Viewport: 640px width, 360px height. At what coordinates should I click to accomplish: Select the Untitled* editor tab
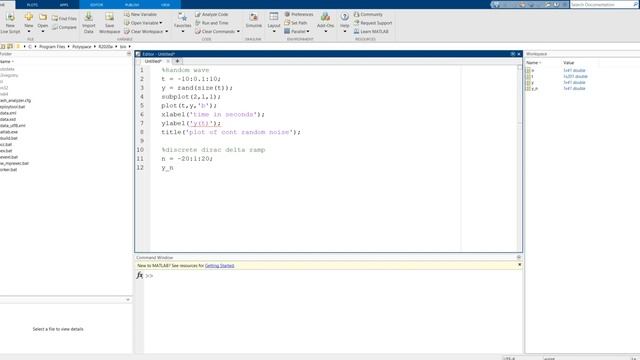point(153,61)
